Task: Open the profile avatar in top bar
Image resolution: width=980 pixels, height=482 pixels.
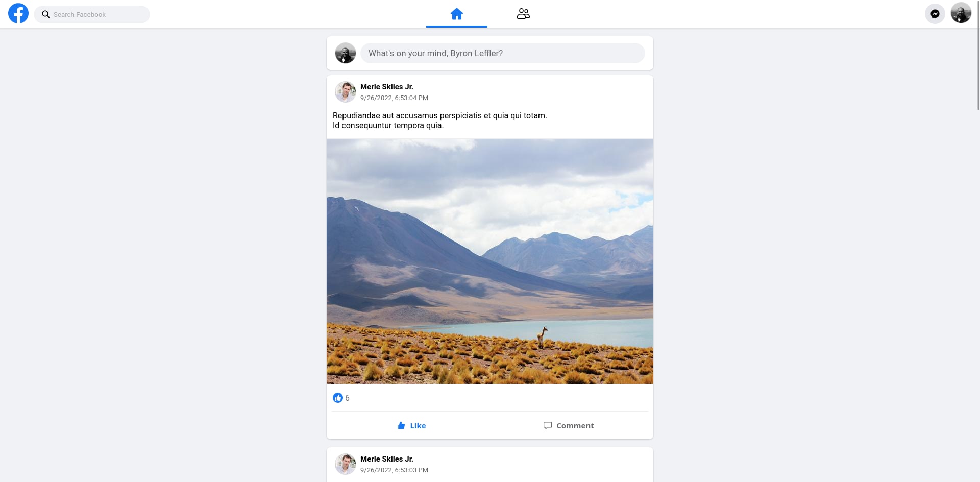Action: (961, 13)
